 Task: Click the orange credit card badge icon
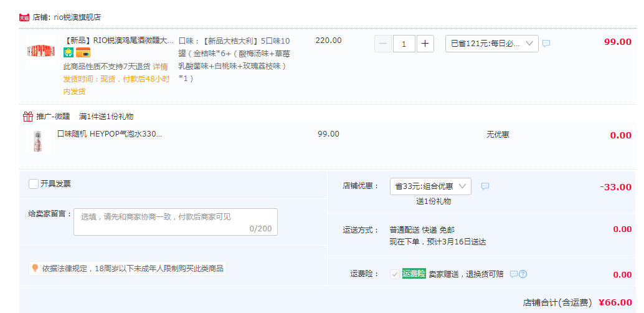(x=83, y=52)
